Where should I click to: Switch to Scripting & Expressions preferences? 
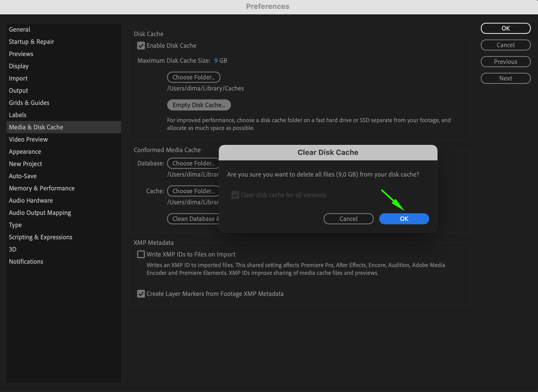tap(41, 237)
